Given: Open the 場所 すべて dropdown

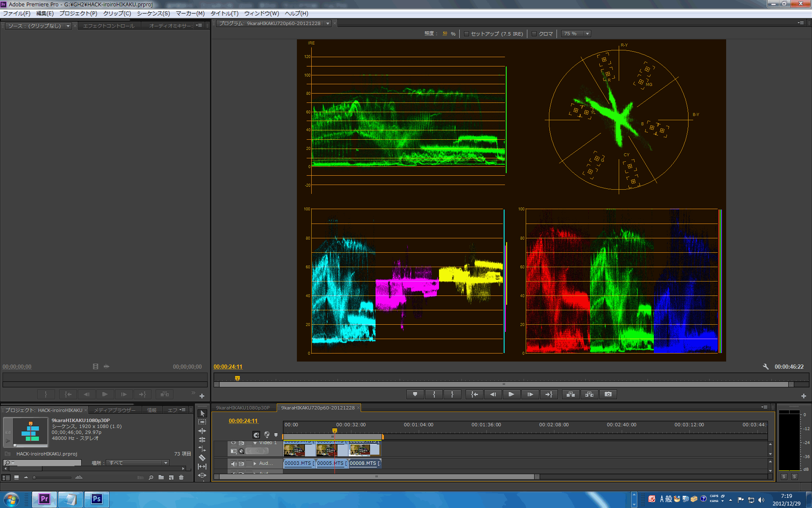Looking at the screenshot, I should click(x=137, y=463).
